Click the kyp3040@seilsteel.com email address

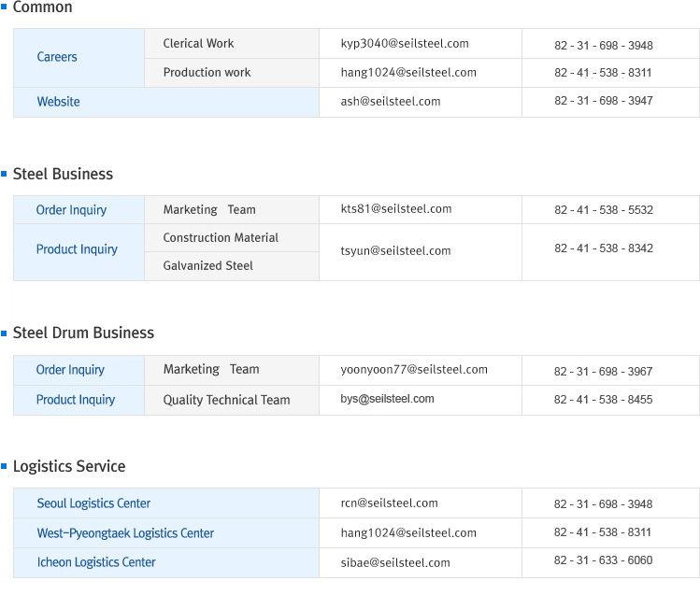(405, 44)
